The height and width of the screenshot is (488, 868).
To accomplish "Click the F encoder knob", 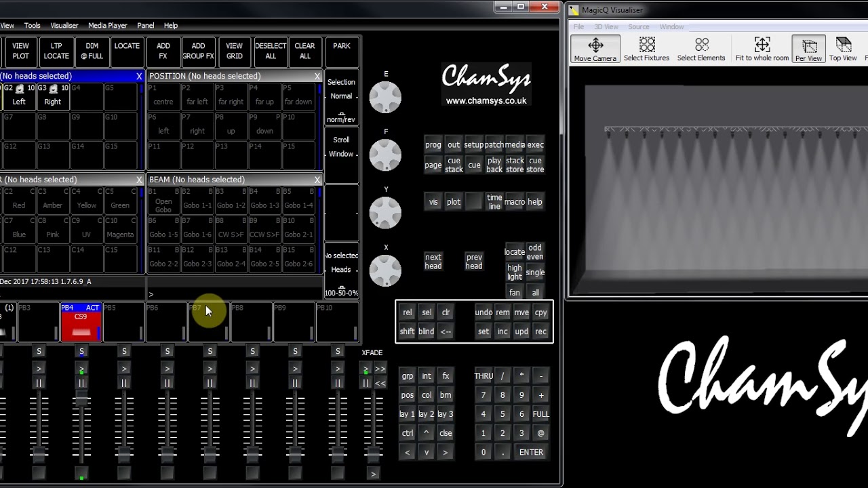I will click(x=385, y=155).
